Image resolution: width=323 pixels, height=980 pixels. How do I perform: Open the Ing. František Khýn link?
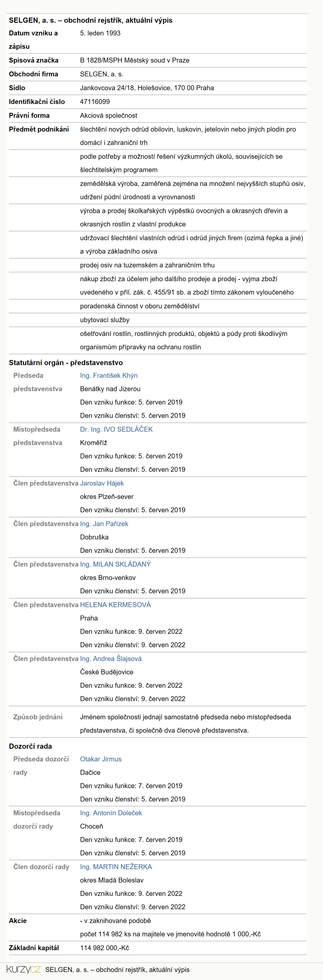[109, 376]
